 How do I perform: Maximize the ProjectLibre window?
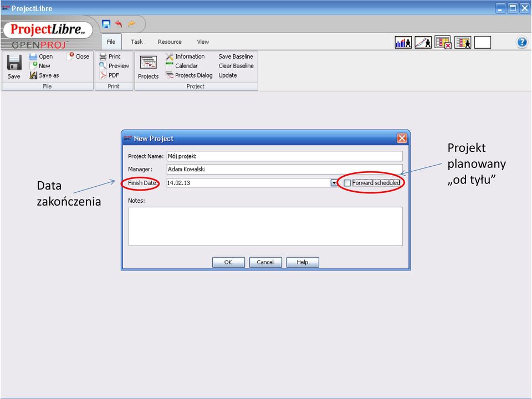[513, 8]
